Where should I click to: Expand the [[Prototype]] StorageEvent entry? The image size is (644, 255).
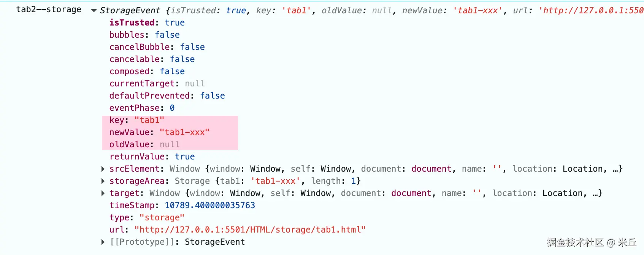103,242
